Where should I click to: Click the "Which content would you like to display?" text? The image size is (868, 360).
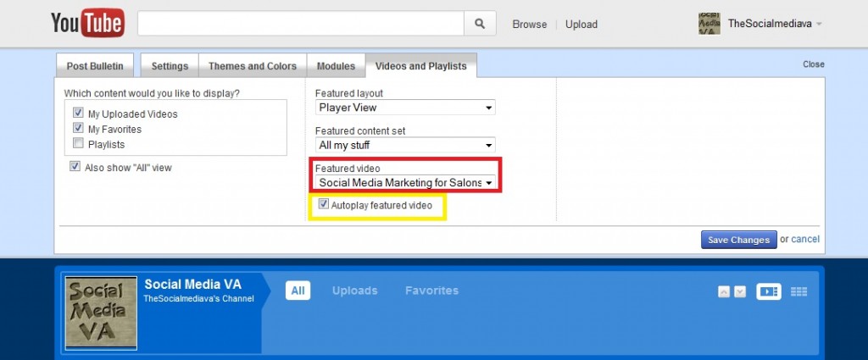click(153, 93)
